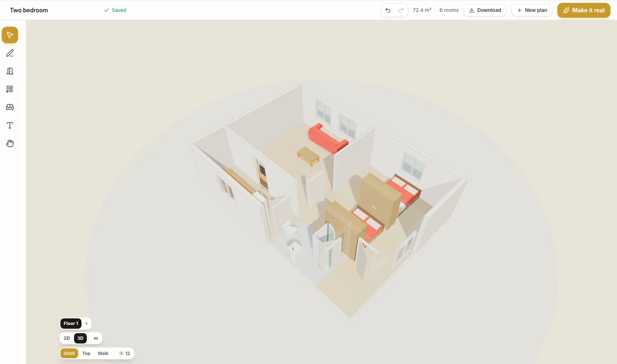The height and width of the screenshot is (364, 617).
Task: Select the Text tool
Action: [x=10, y=125]
